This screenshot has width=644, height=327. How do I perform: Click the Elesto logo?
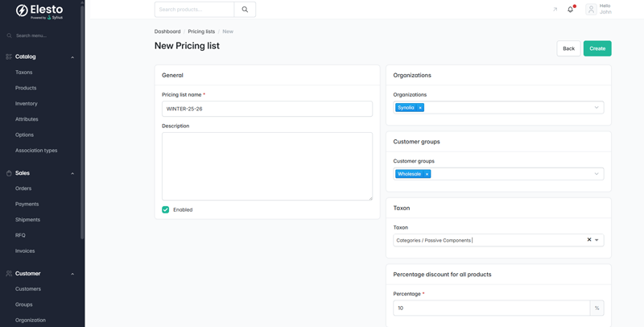click(39, 11)
